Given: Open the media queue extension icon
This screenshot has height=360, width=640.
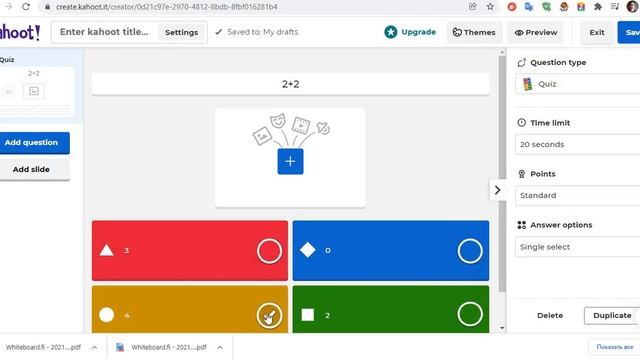Looking at the screenshot, I should [x=615, y=7].
